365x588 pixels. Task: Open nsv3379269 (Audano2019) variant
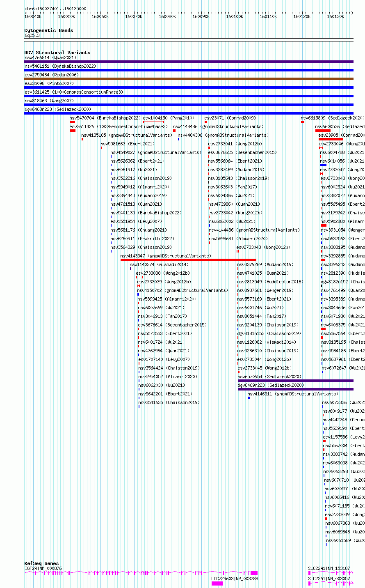(x=265, y=264)
